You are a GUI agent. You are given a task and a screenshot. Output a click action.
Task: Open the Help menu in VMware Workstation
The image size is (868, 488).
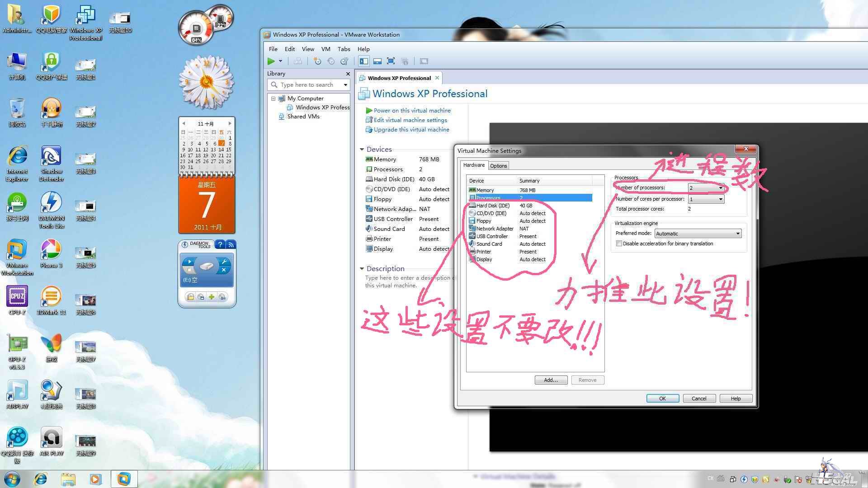pos(363,49)
